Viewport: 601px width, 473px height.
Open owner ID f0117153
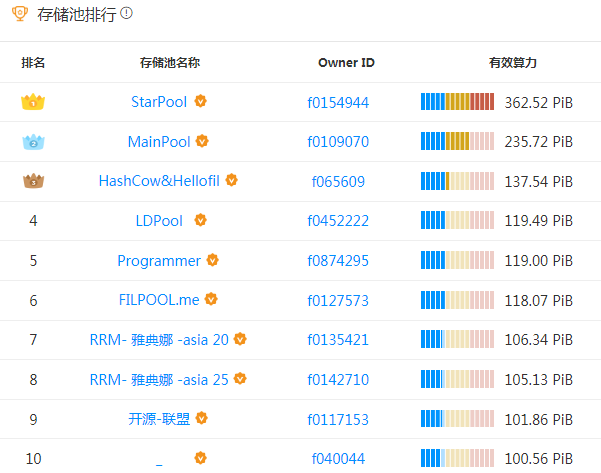click(x=338, y=419)
